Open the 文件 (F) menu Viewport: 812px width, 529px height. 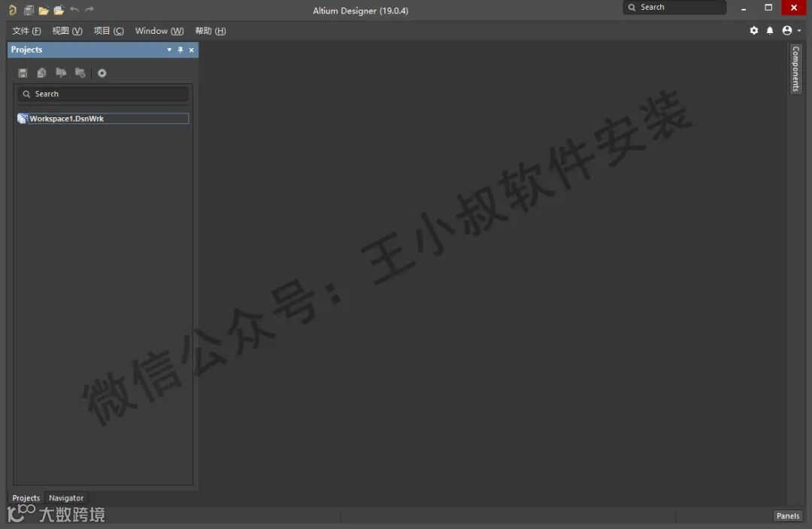click(x=26, y=31)
